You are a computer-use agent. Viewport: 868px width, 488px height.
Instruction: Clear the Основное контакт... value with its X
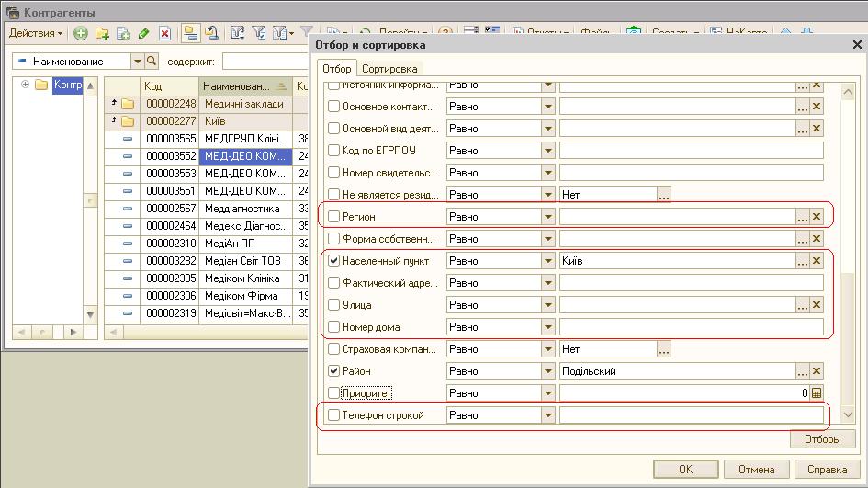[x=817, y=107]
